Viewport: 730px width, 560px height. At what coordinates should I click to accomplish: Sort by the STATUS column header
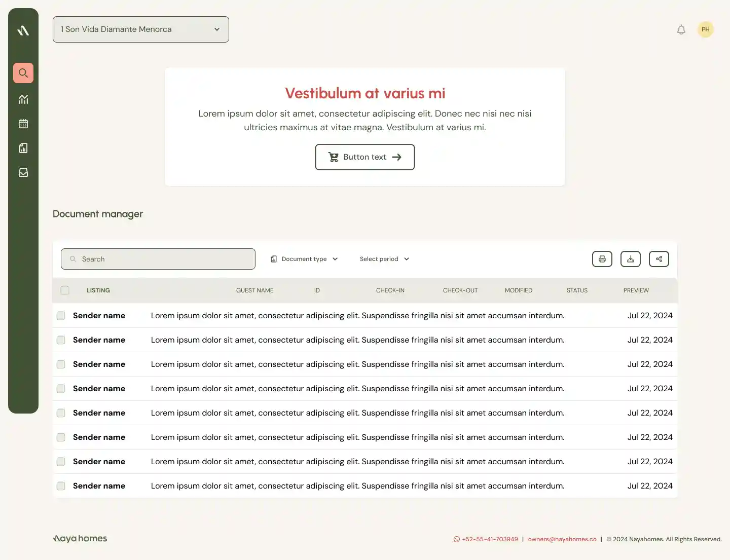[x=577, y=290]
